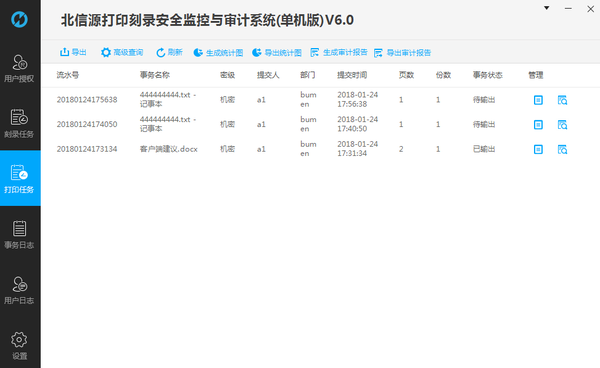Click 提交人 column header
Image resolution: width=600 pixels, height=368 pixels.
268,75
